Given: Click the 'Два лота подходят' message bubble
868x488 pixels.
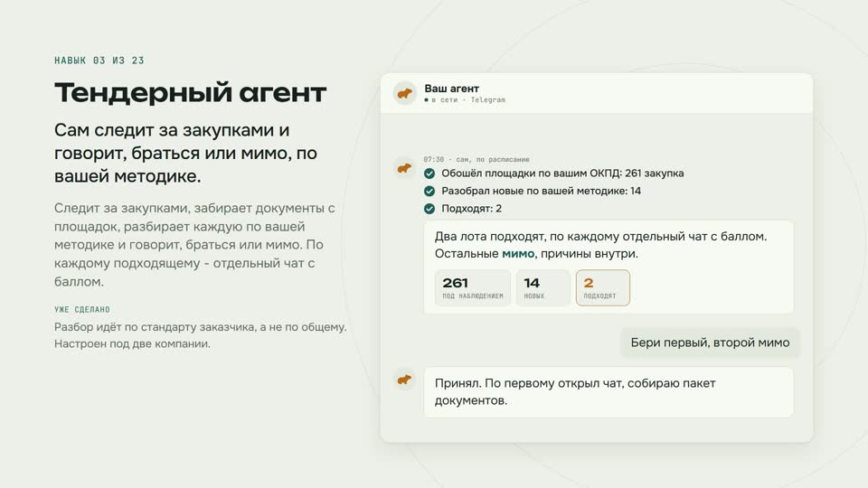Looking at the screenshot, I should click(609, 267).
